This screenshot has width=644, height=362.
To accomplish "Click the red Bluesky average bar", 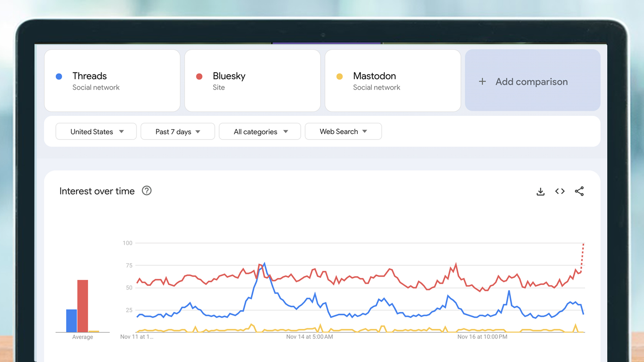I will (82, 306).
